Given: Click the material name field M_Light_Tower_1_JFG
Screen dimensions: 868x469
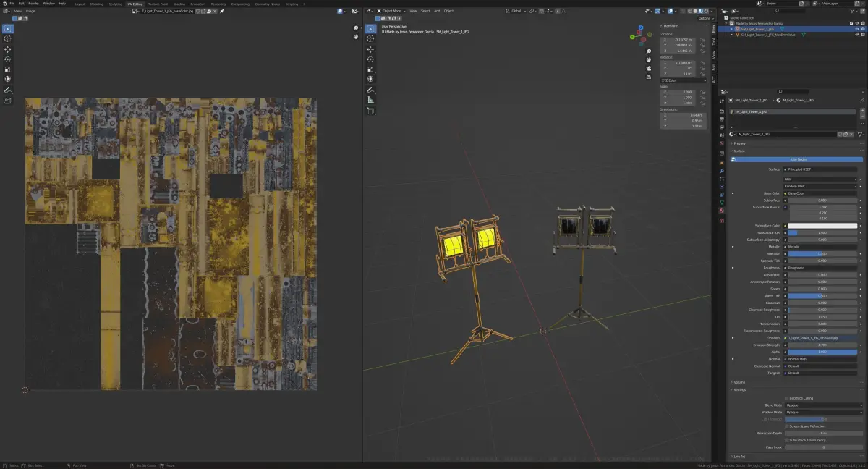Looking at the screenshot, I should [786, 135].
